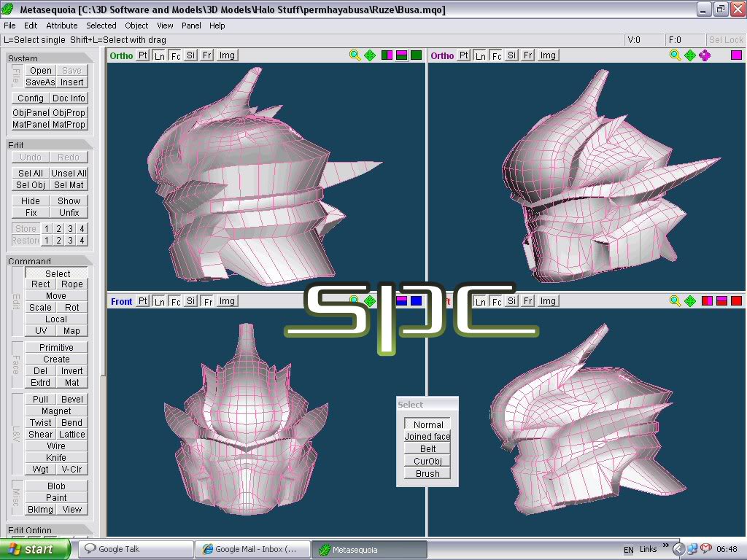
Task: Open the Front view label dropdown
Action: 121,301
